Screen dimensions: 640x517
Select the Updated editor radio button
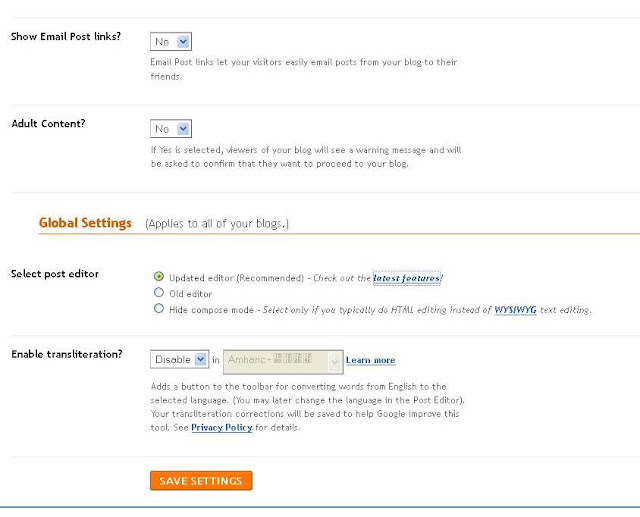click(159, 276)
